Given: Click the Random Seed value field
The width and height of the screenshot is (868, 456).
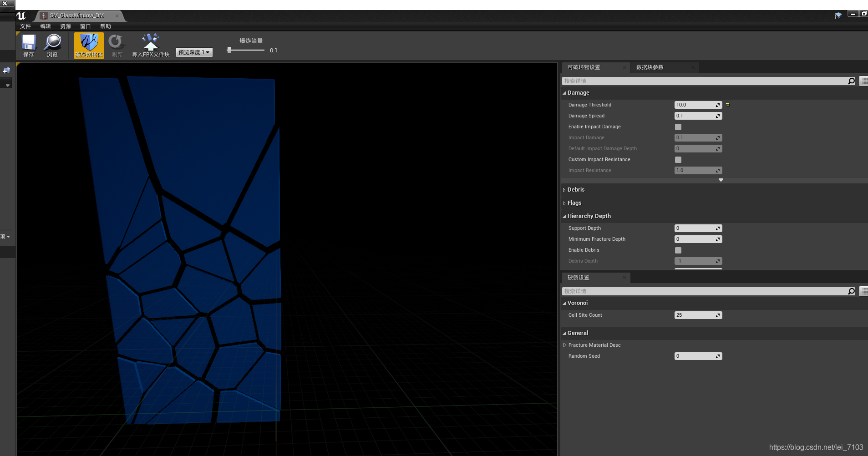Looking at the screenshot, I should point(698,356).
